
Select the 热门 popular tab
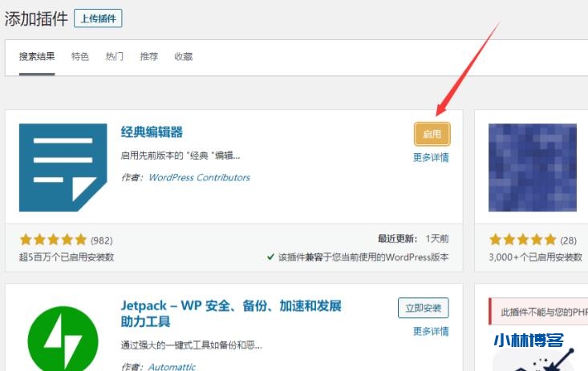(x=115, y=57)
